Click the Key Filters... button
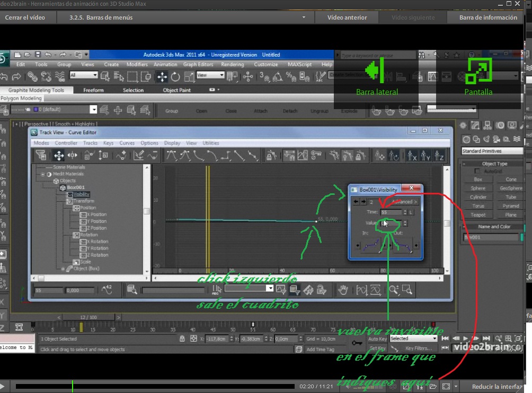The height and width of the screenshot is (393, 532). pyautogui.click(x=418, y=348)
